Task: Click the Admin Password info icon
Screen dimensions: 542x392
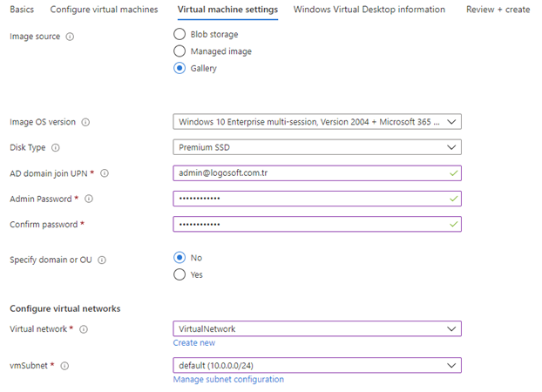Action: click(89, 199)
